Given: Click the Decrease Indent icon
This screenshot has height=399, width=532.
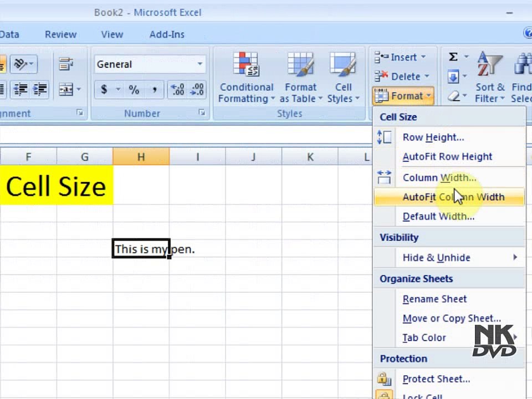Looking at the screenshot, I should click(x=21, y=89).
